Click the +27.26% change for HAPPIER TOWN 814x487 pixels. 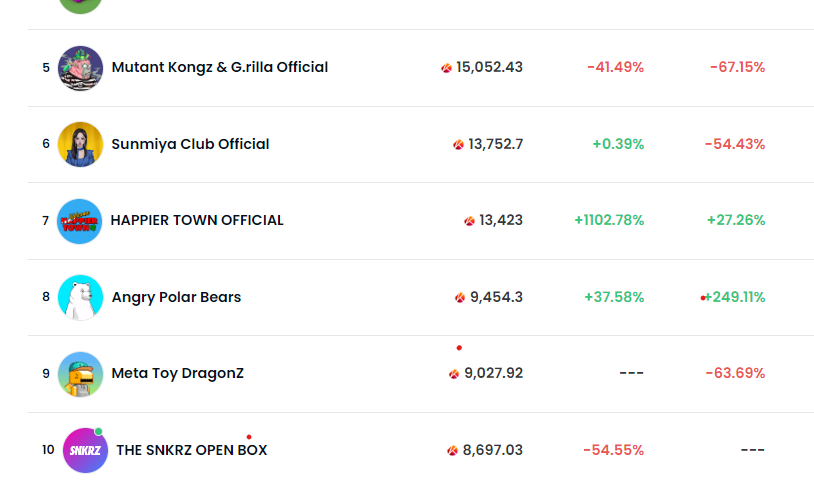point(736,220)
